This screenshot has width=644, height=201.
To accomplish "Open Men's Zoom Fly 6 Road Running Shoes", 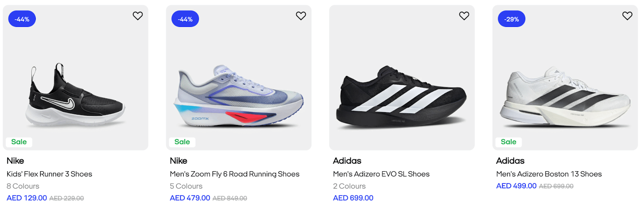I will (x=235, y=174).
